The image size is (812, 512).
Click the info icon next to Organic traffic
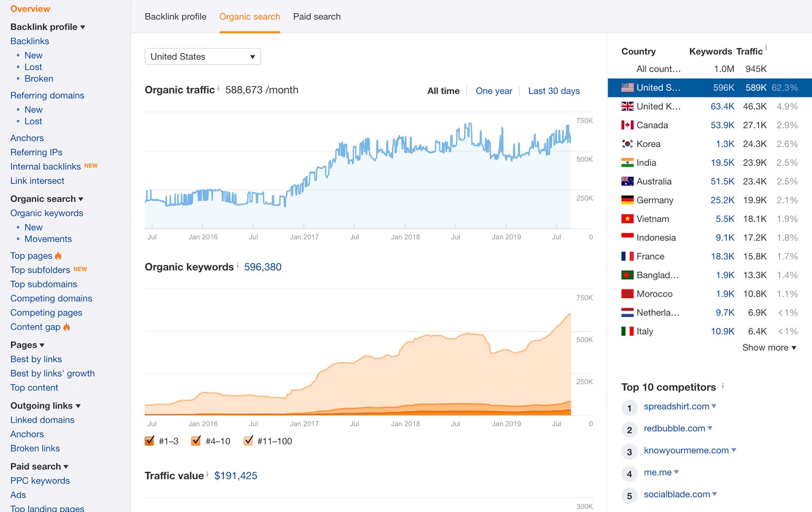tap(218, 88)
